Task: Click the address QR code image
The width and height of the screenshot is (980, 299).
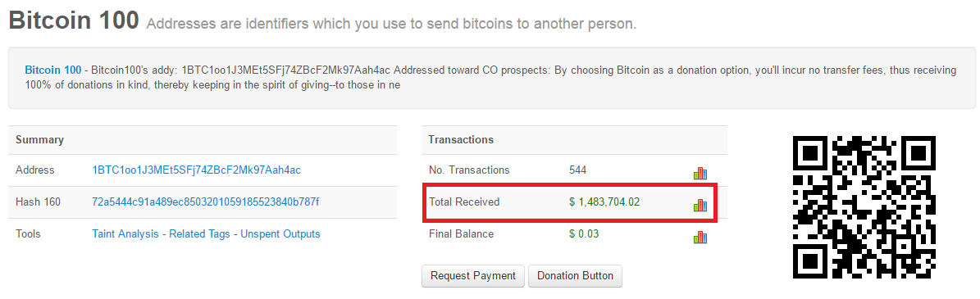Action: pos(864,207)
